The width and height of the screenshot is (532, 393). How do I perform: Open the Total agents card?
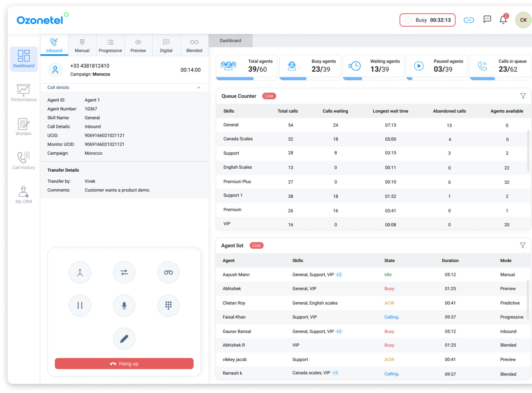(246, 67)
